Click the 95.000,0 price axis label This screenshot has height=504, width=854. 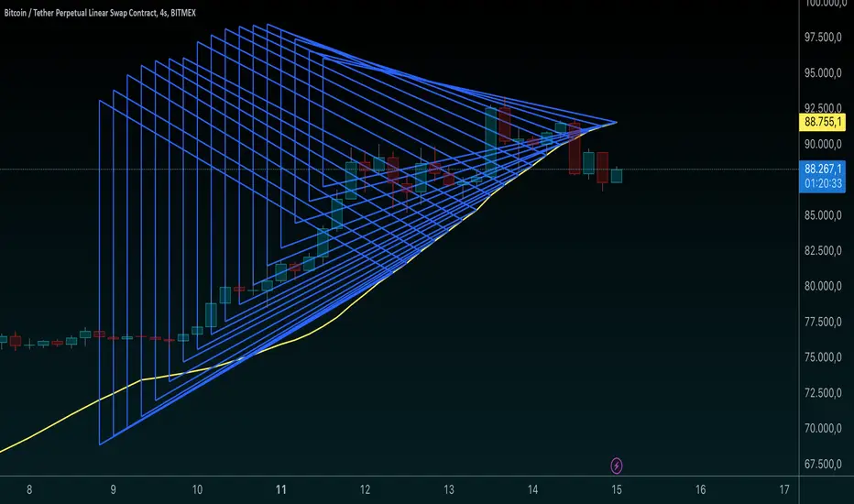[823, 72]
